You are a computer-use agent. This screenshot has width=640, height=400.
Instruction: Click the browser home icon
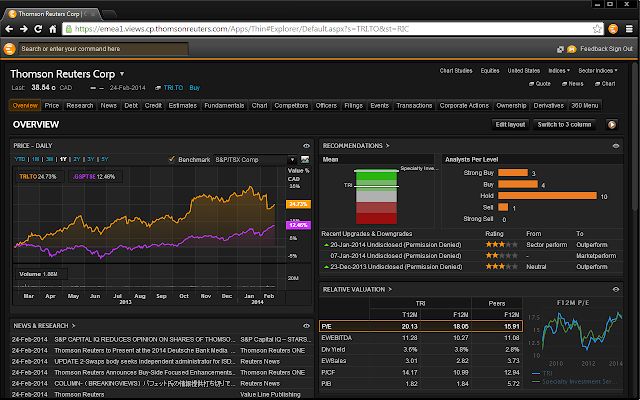[x=53, y=29]
